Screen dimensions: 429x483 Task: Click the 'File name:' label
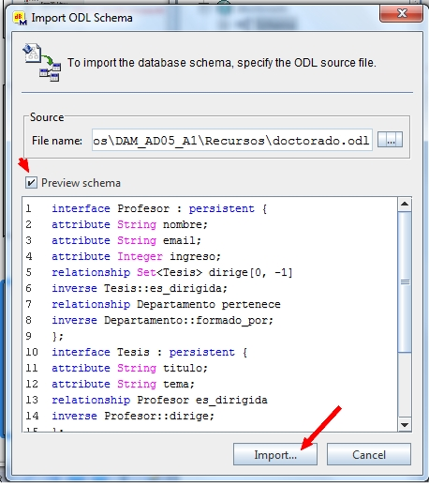pos(57,141)
